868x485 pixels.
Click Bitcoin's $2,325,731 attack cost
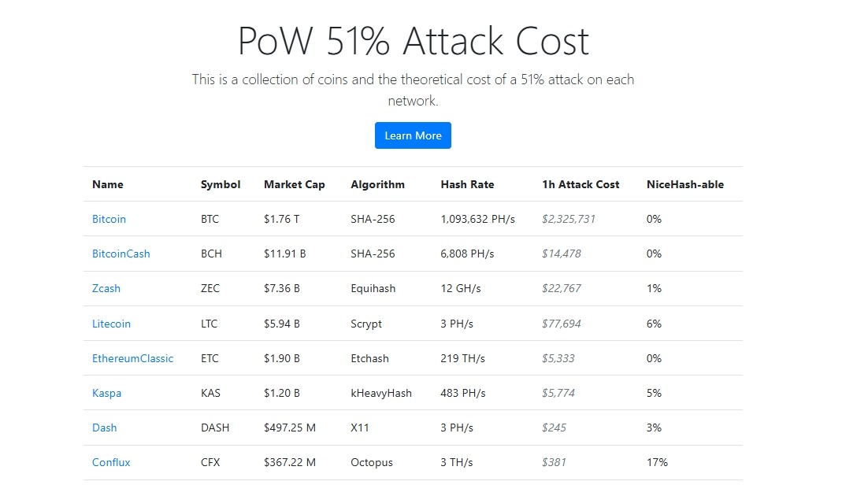(x=568, y=219)
